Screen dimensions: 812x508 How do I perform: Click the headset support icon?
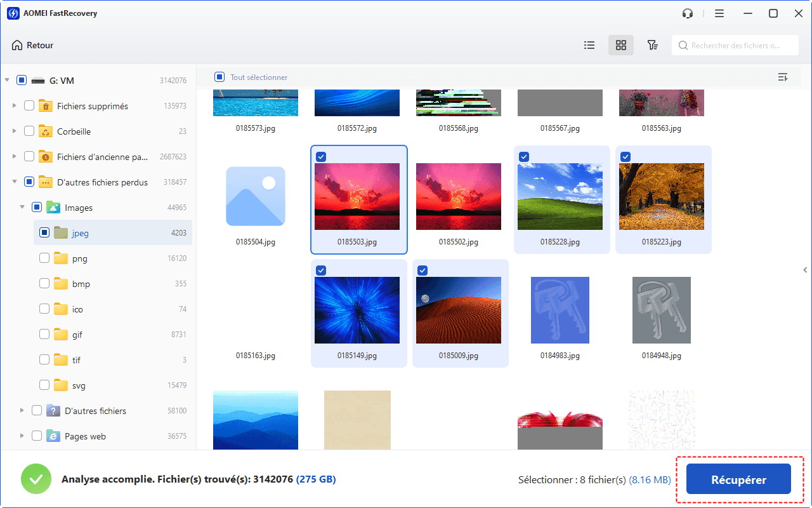[x=688, y=13]
